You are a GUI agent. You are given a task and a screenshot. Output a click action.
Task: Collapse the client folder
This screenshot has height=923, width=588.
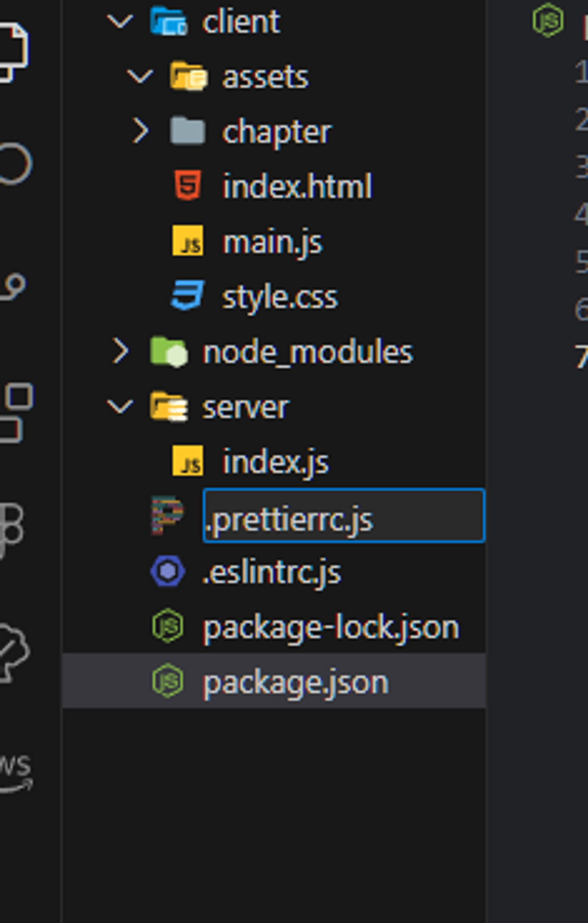(120, 21)
